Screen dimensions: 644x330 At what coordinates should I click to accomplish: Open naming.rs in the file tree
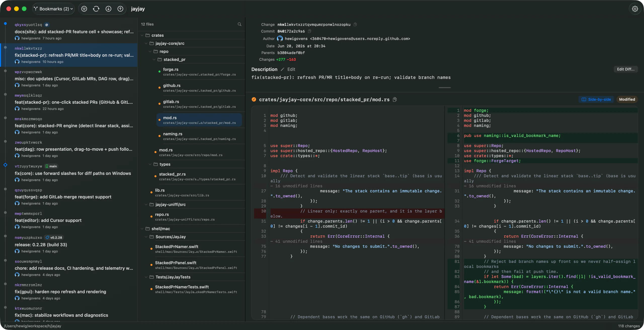tap(199, 136)
